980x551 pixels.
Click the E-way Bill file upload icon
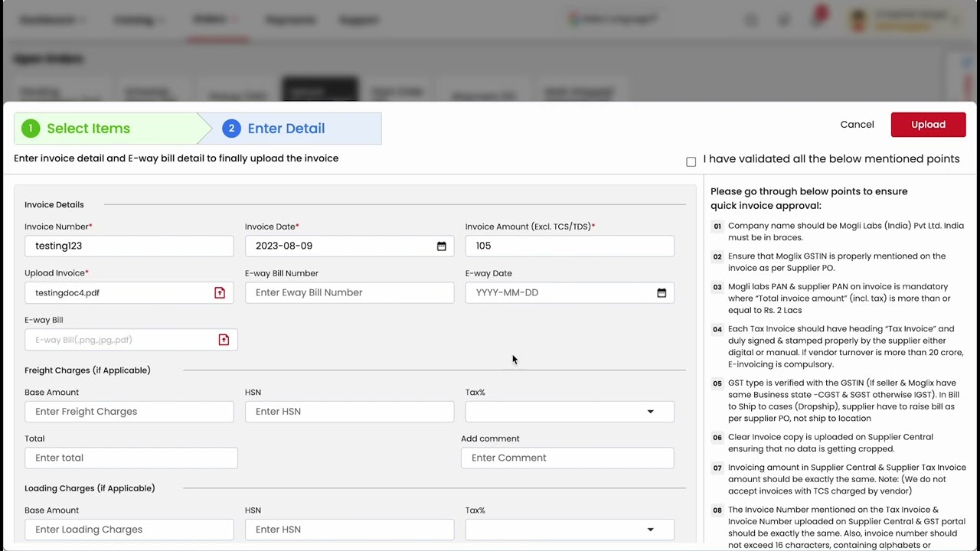(x=224, y=340)
